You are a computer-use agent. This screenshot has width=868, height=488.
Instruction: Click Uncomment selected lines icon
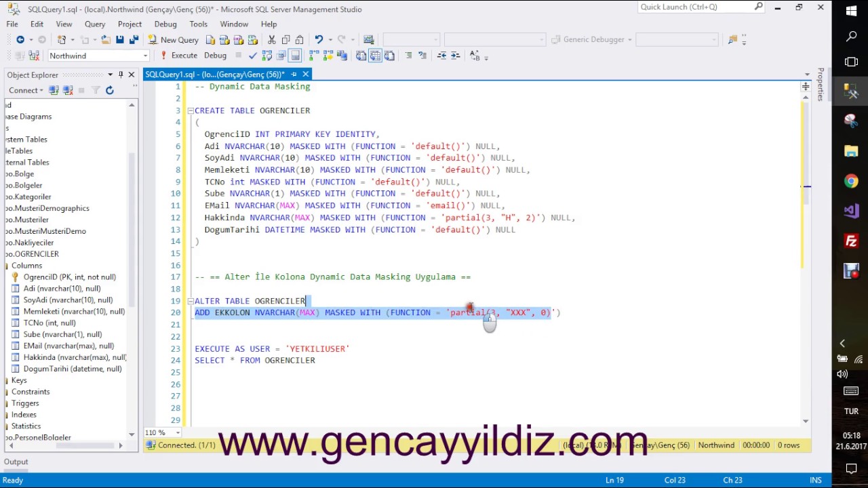pyautogui.click(x=422, y=56)
